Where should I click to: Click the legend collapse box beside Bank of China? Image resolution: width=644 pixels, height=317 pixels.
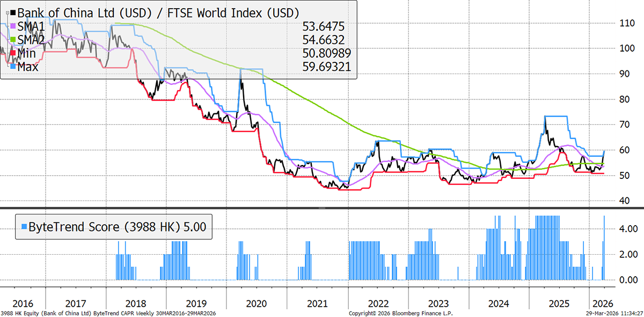[x=6, y=12]
